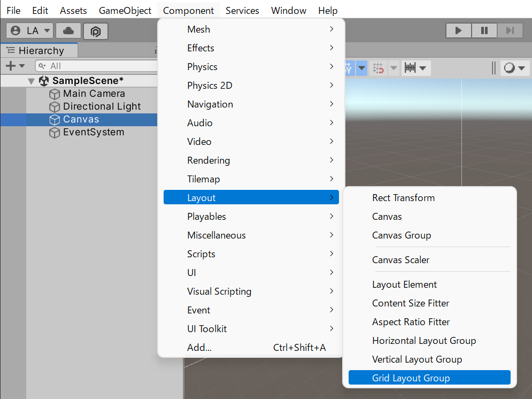Select Main Camera in the Hierarchy
This screenshot has height=399, width=532.
point(94,94)
